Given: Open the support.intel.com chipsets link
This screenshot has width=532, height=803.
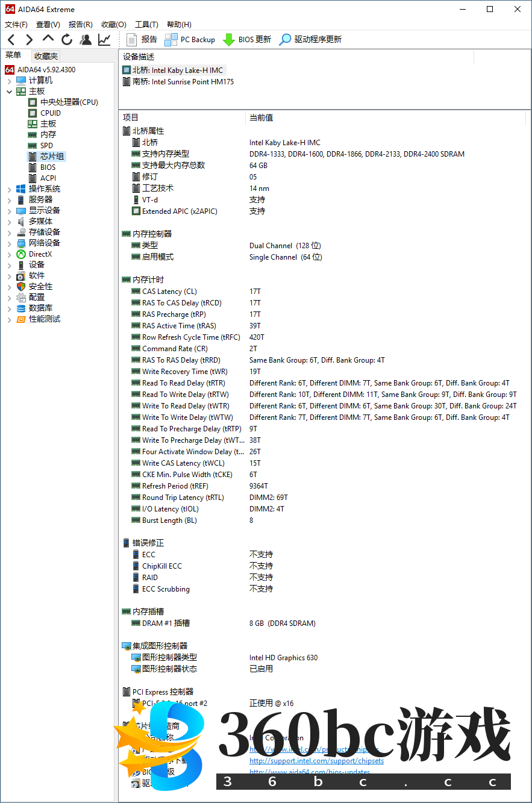Looking at the screenshot, I should pos(316,761).
